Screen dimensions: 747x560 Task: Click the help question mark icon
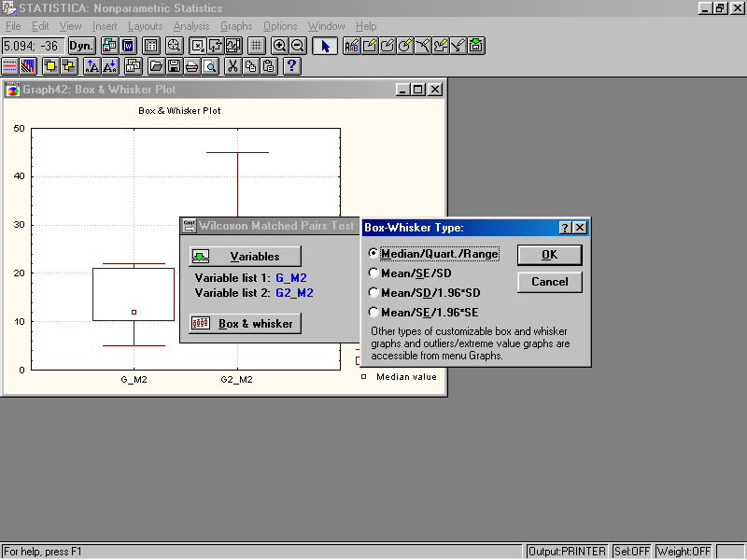[292, 66]
